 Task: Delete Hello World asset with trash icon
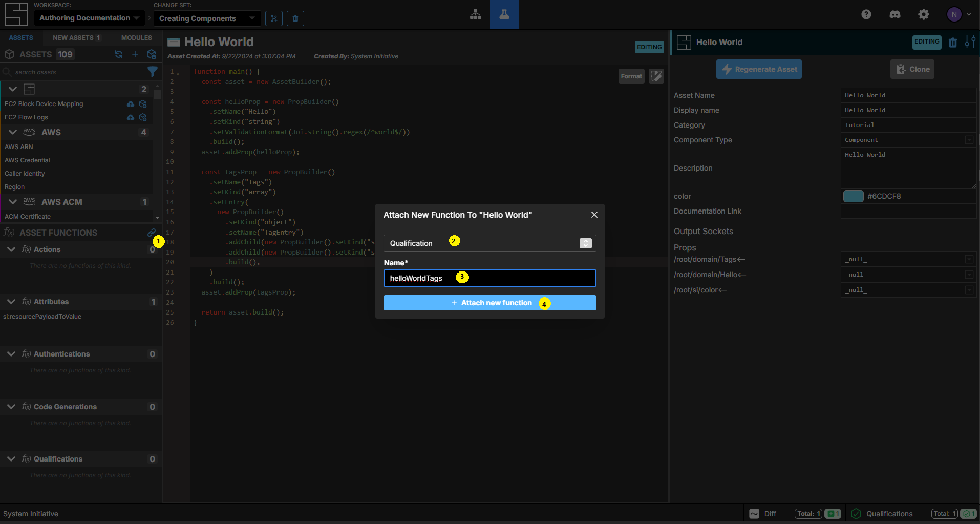952,43
